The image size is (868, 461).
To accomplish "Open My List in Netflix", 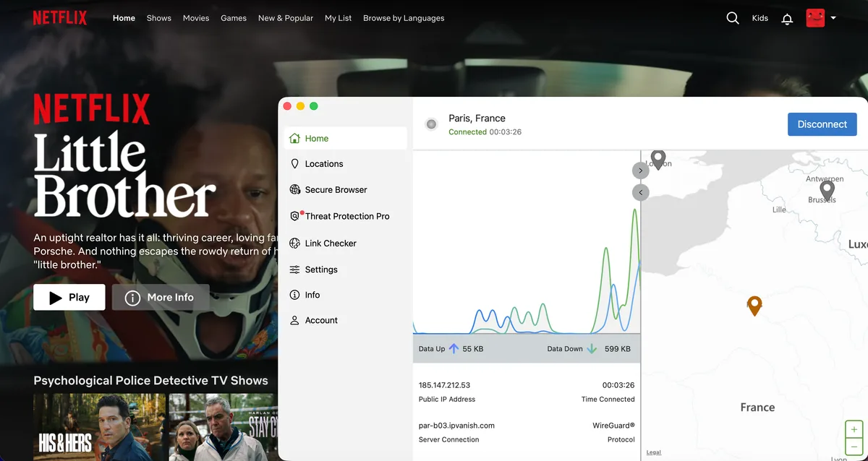I will [338, 18].
